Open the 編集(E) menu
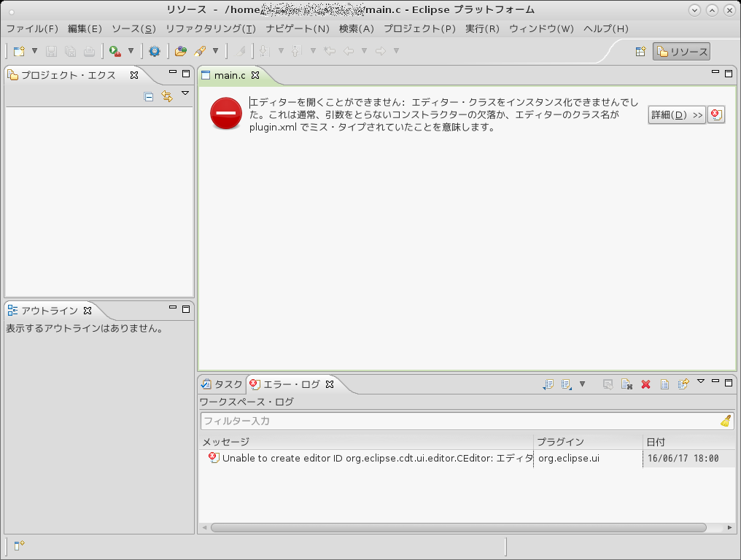This screenshot has width=741, height=560. 85,29
